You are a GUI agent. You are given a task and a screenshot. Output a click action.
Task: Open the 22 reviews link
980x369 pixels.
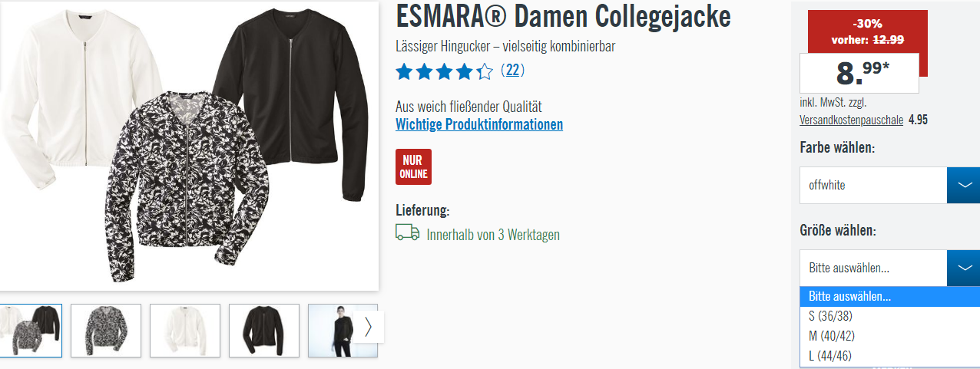(x=514, y=71)
